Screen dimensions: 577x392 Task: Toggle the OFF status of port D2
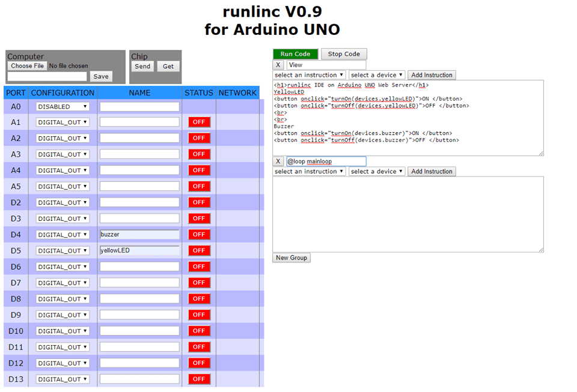tap(199, 202)
